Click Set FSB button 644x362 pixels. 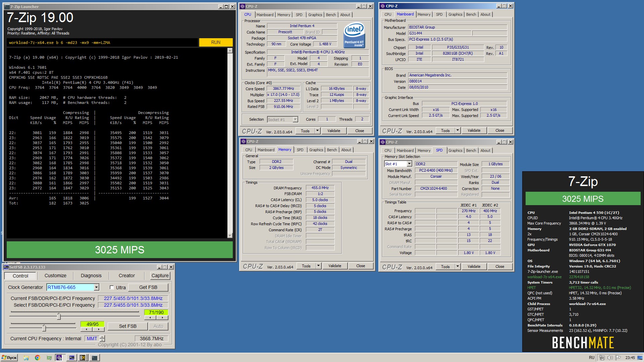127,326
